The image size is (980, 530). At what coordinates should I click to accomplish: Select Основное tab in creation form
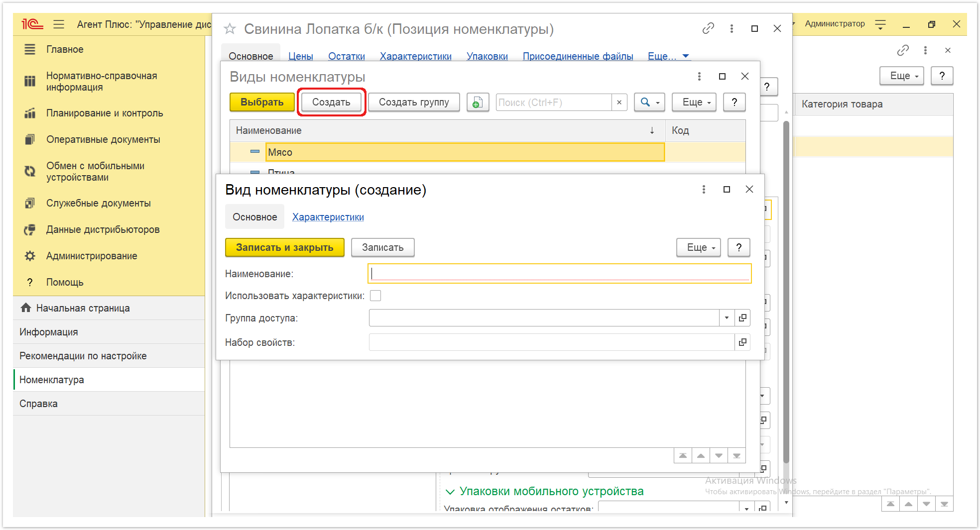click(254, 217)
